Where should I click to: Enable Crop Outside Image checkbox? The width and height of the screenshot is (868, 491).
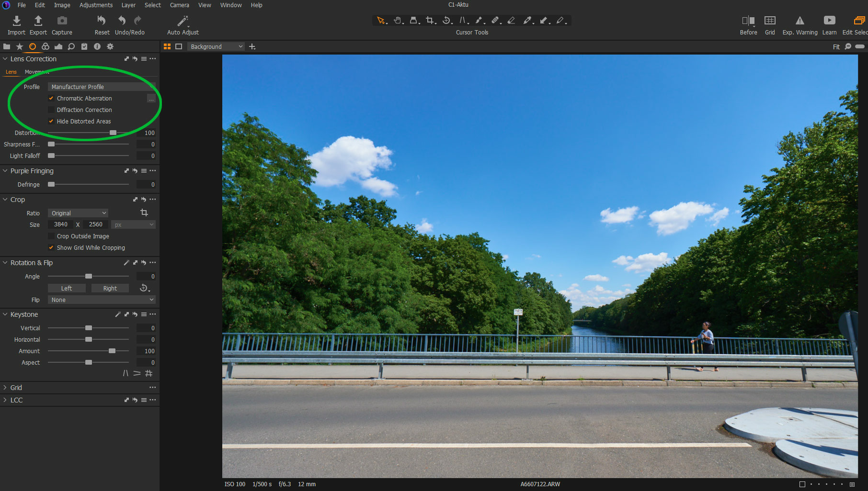tap(51, 236)
